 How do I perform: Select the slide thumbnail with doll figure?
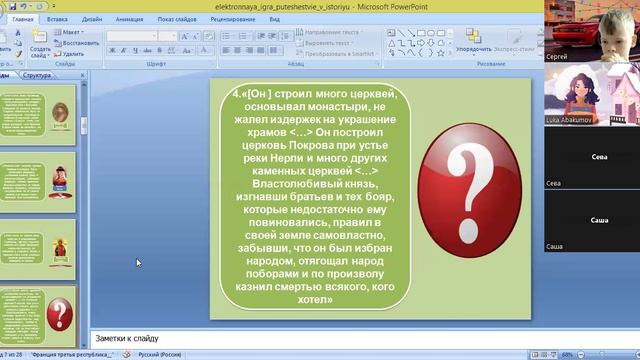pyautogui.click(x=38, y=182)
